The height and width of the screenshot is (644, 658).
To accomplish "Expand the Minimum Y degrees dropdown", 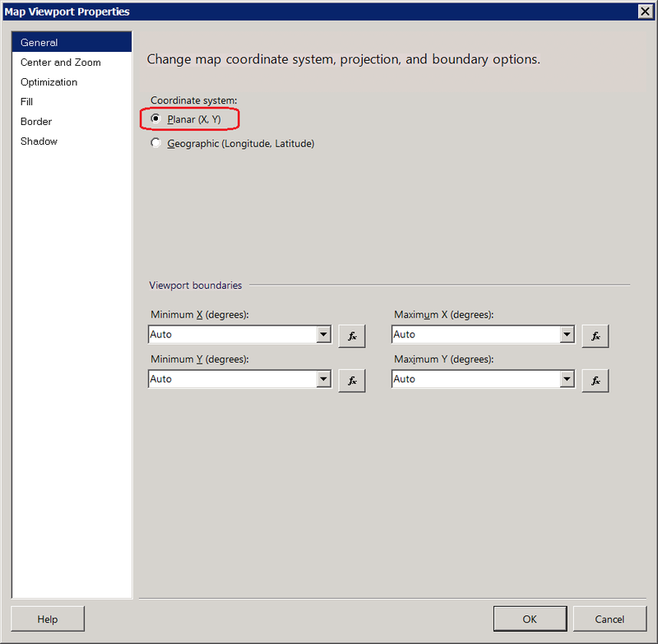I will pyautogui.click(x=321, y=379).
